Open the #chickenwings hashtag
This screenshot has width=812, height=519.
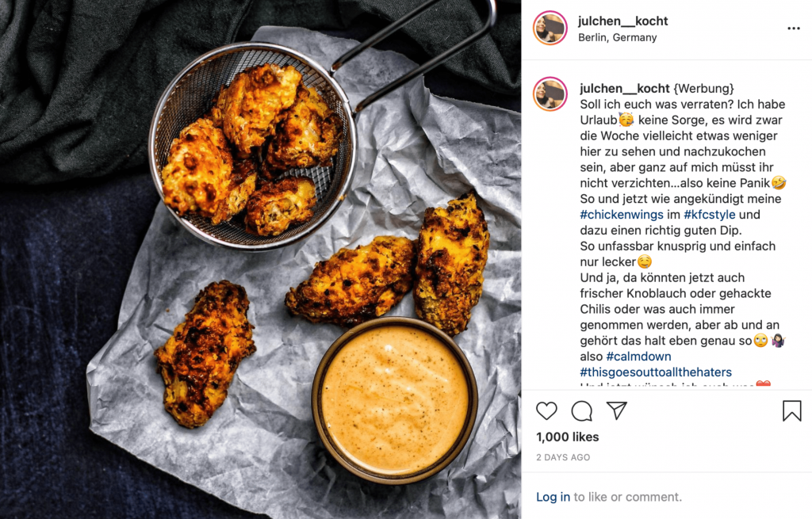point(622,215)
